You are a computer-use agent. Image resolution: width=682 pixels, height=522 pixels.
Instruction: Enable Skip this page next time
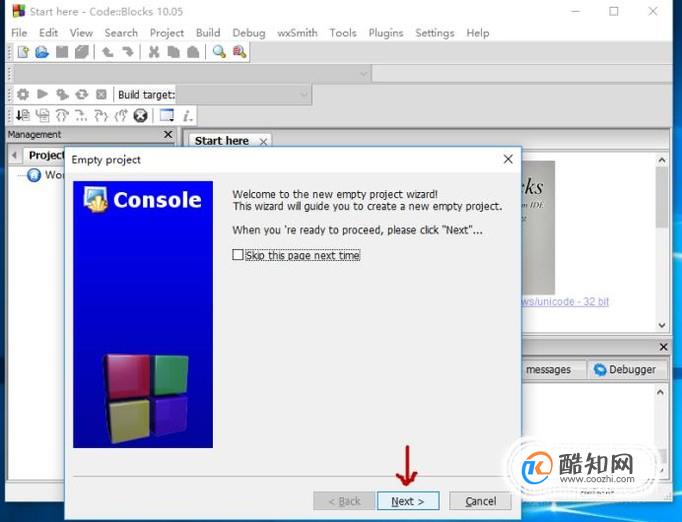pos(237,255)
